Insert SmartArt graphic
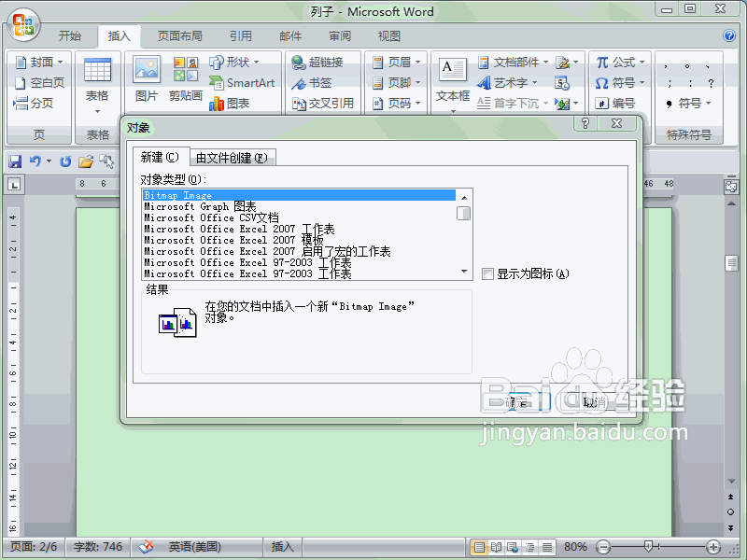The height and width of the screenshot is (560, 747). click(x=242, y=83)
